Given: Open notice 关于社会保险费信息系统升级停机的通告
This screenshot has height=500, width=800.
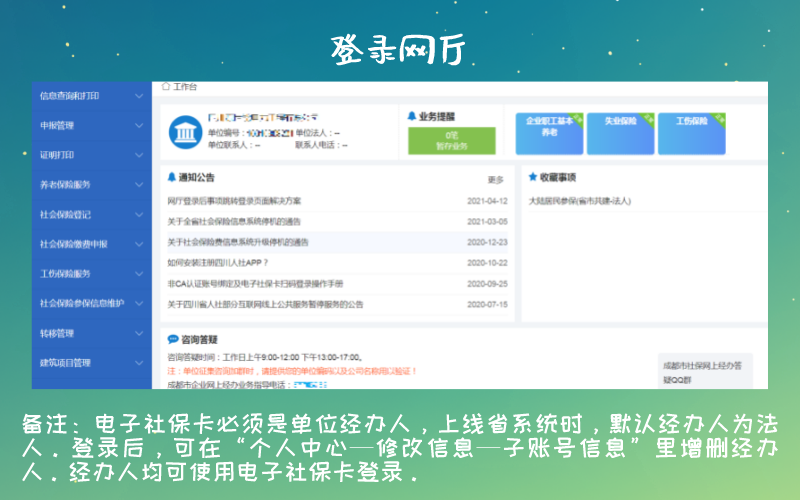Looking at the screenshot, I should coord(238,242).
